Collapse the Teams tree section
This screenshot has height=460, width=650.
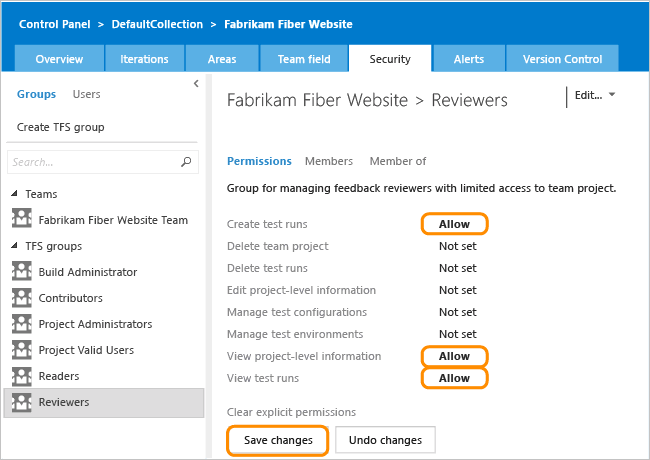[14, 194]
